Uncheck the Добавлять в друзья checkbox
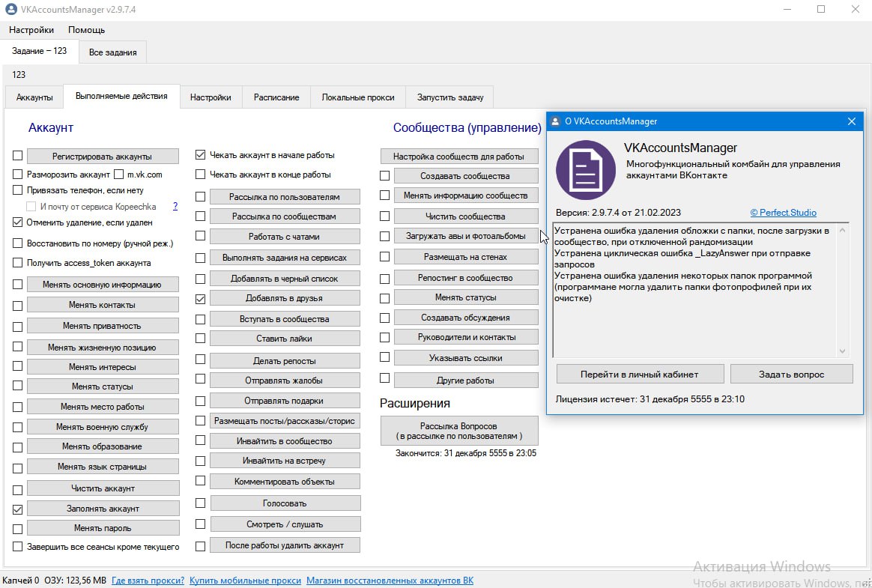Image resolution: width=872 pixels, height=588 pixels. (200, 299)
